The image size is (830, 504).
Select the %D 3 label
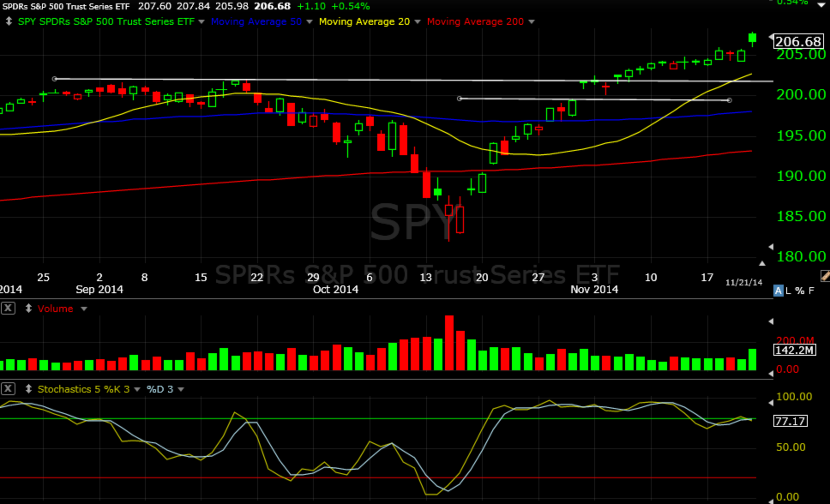click(160, 389)
